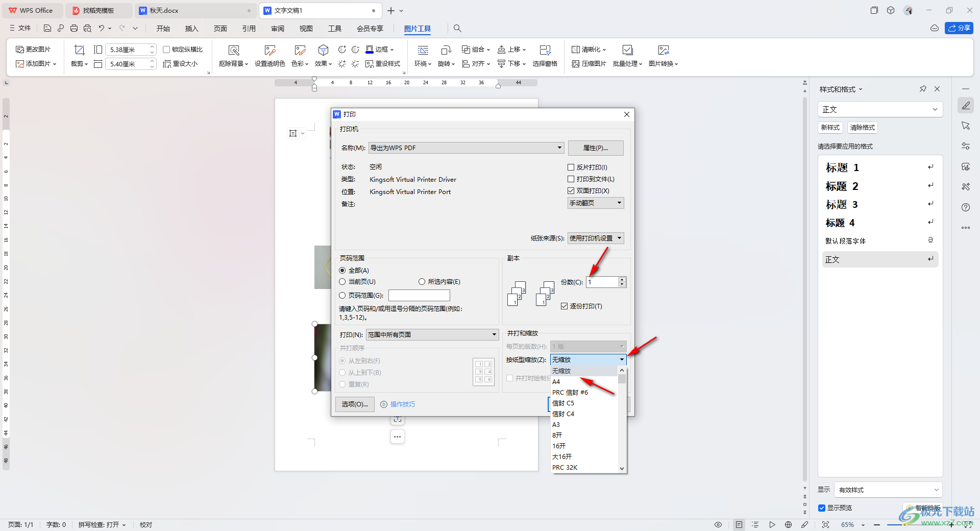
Task: Click the page range input field
Action: pyautogui.click(x=419, y=296)
